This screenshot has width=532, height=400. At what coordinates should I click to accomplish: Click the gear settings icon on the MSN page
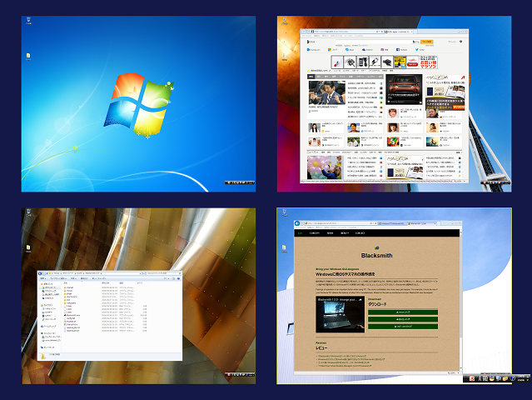[x=460, y=42]
